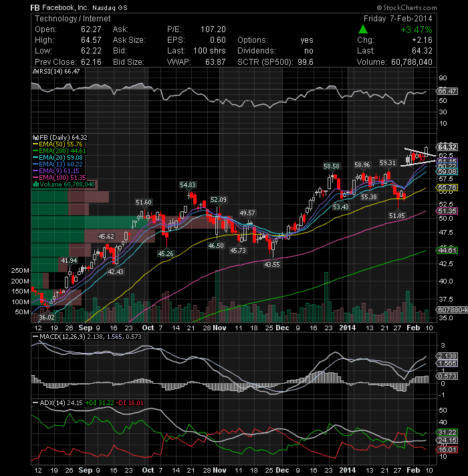Click the green up-arrow triangle icon
This screenshot has width=468, height=476.
[362, 29]
